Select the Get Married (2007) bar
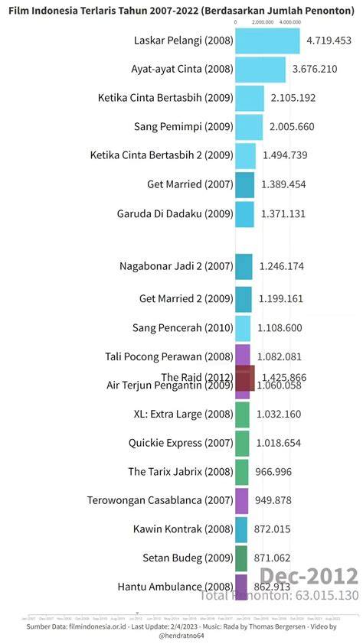 [x=244, y=185]
